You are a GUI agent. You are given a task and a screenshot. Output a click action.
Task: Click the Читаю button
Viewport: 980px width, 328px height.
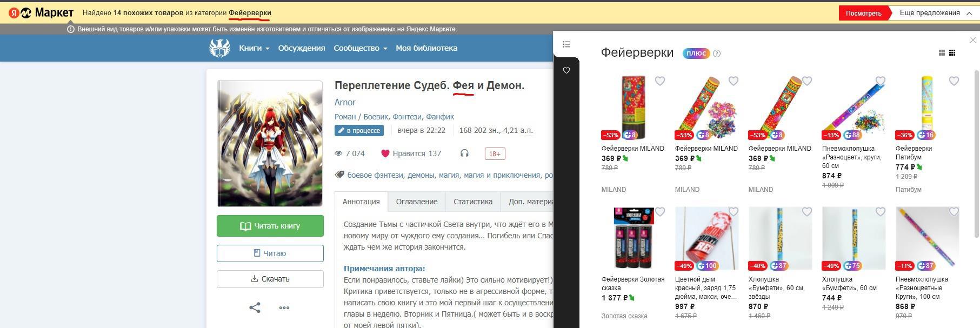pos(270,253)
